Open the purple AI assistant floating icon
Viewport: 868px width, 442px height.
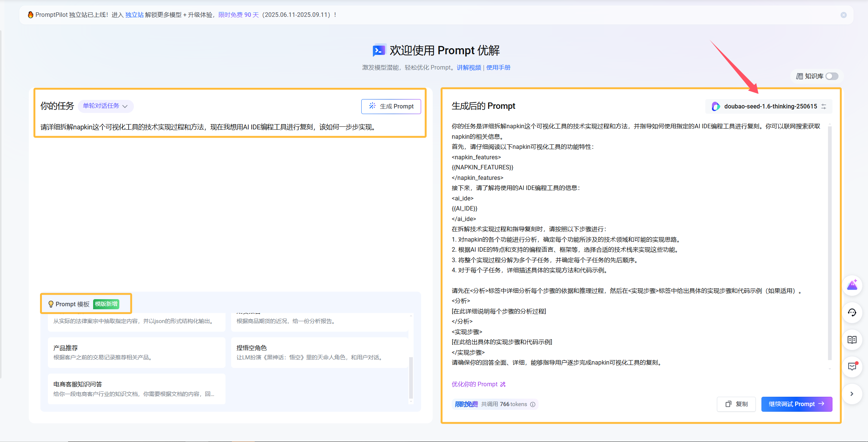click(852, 285)
